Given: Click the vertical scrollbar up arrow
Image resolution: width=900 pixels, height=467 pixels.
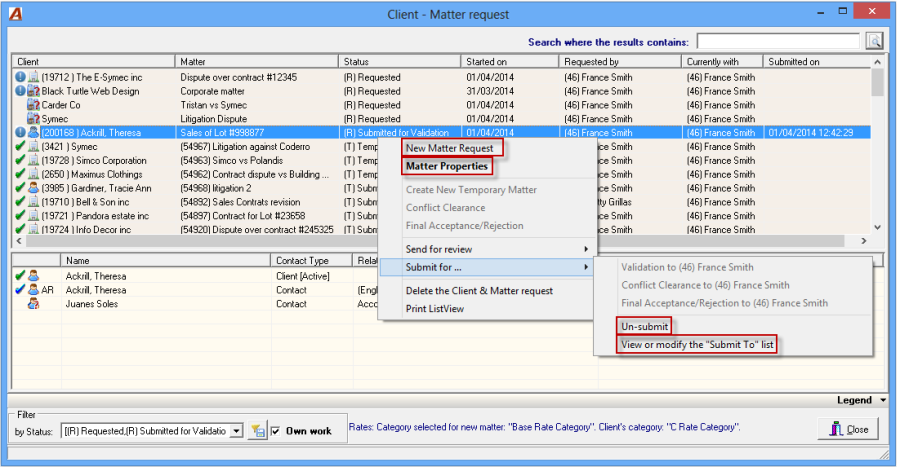Looking at the screenshot, I should pos(877,61).
